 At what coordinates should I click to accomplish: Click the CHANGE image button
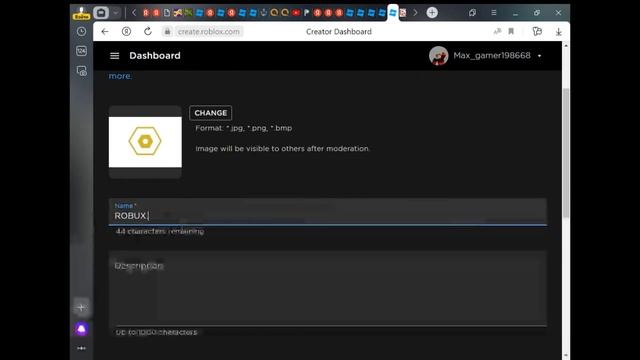coord(211,113)
